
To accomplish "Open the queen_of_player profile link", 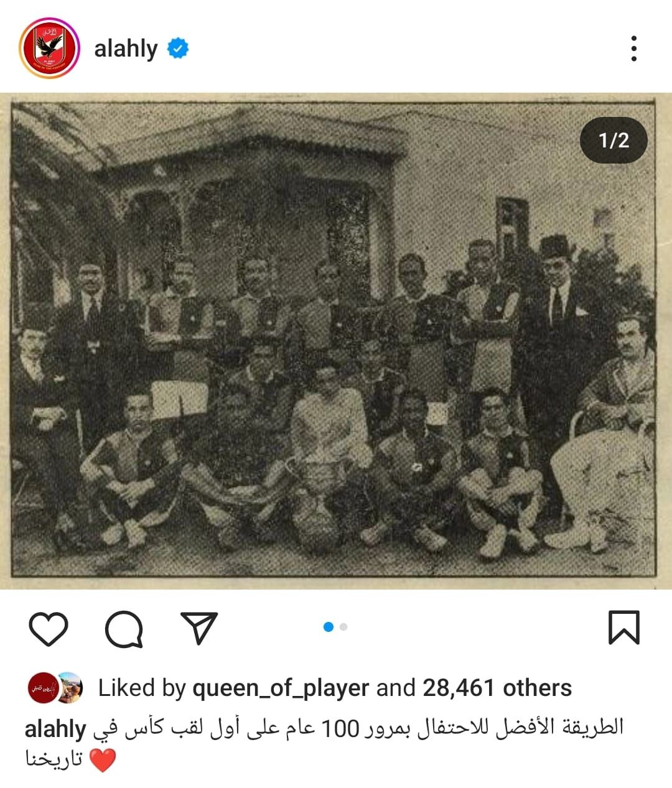I will [x=281, y=688].
